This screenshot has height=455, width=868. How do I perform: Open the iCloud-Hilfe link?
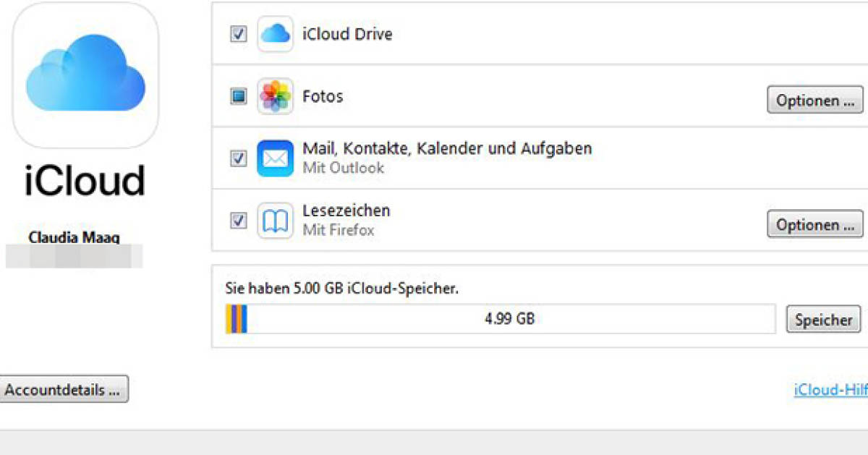[830, 389]
